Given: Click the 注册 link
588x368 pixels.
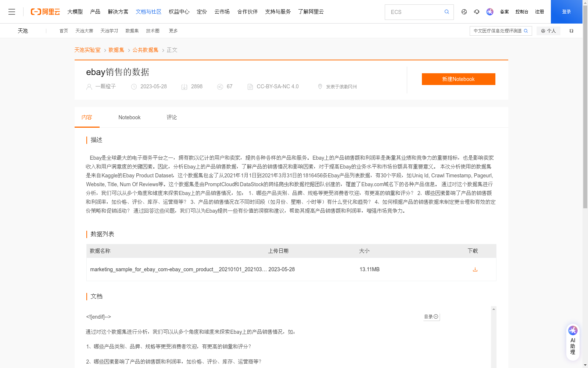Looking at the screenshot, I should 539,12.
